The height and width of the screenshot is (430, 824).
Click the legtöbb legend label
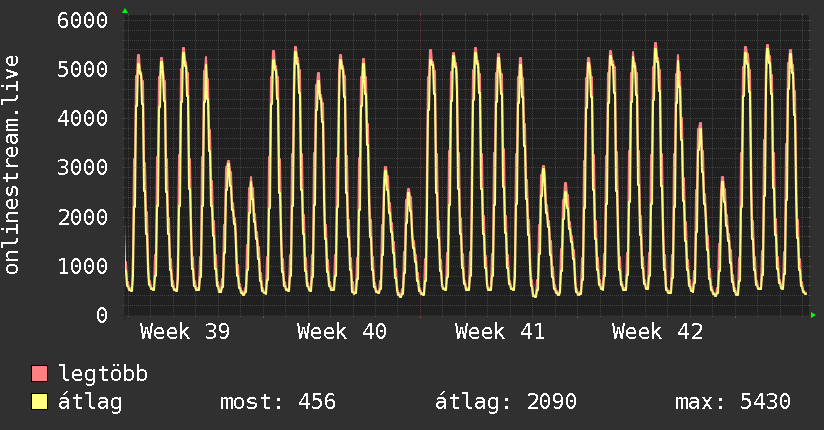[x=103, y=374]
